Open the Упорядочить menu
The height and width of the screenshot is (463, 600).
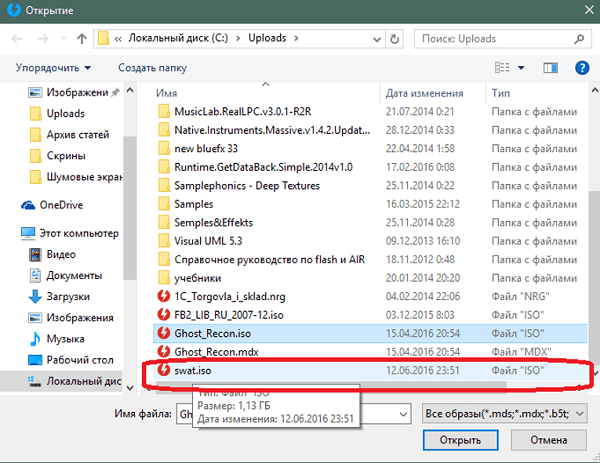(x=53, y=68)
